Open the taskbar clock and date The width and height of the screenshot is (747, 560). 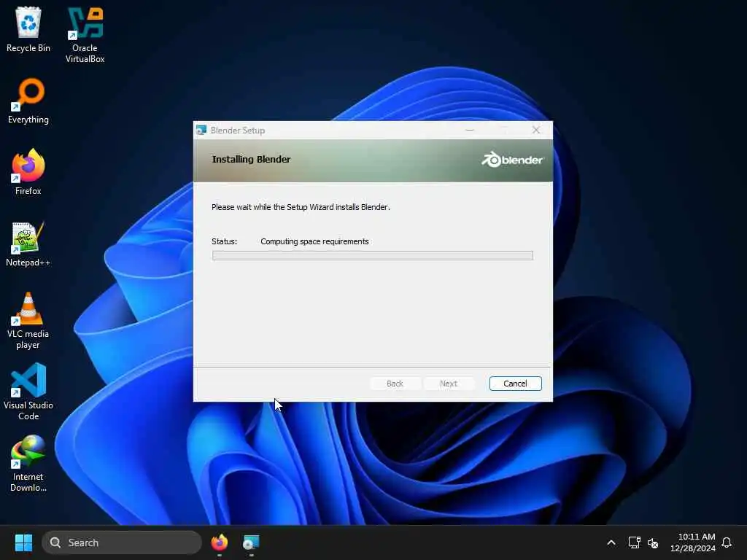[x=693, y=542]
